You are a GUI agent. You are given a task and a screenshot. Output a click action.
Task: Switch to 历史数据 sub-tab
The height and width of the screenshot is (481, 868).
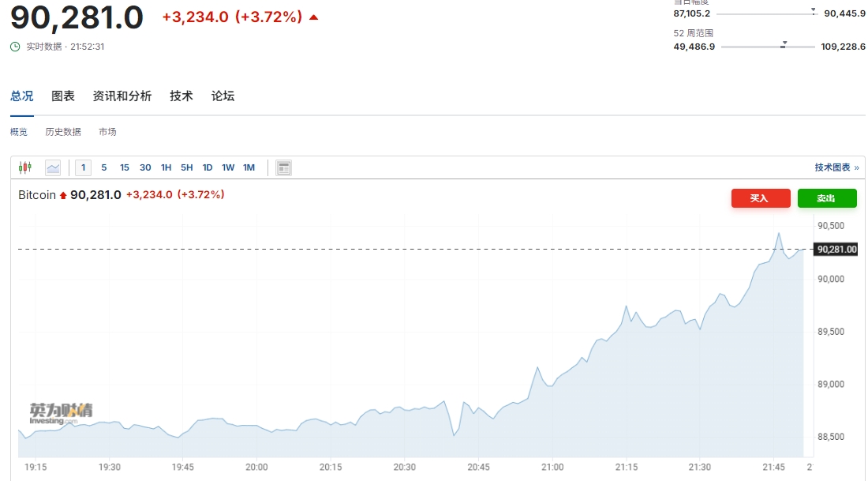point(63,132)
